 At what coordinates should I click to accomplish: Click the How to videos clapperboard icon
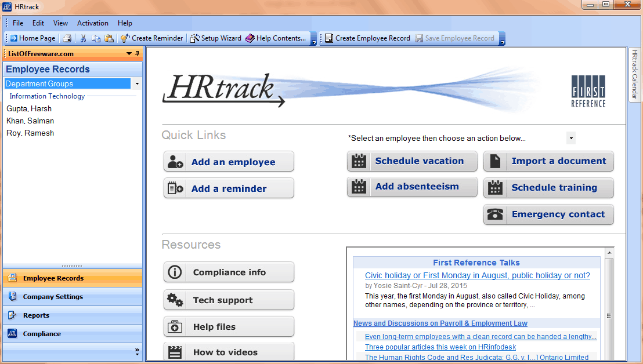click(175, 352)
